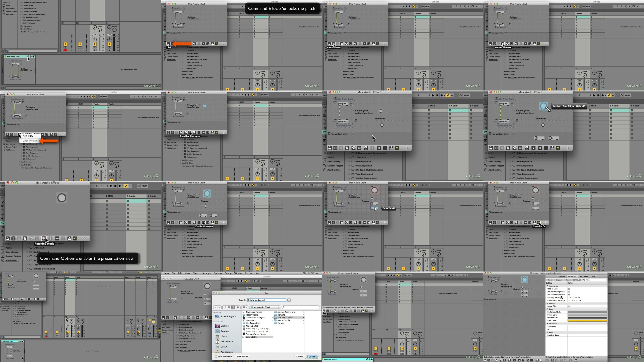Toggle bottom bar icon in RR dummy device.amxd (unlocked) toolbar

click(538, 360)
